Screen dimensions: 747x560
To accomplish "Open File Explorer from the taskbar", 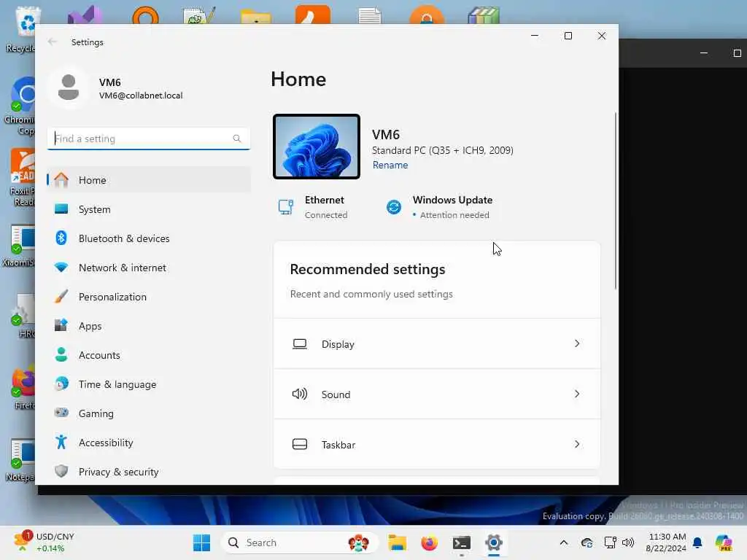I will (397, 542).
